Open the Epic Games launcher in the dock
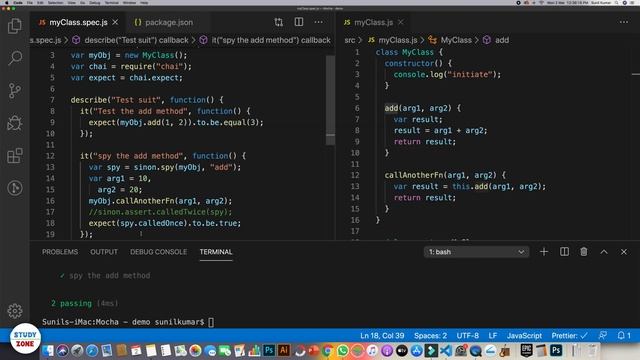This screenshot has width=640, height=360. click(x=527, y=350)
